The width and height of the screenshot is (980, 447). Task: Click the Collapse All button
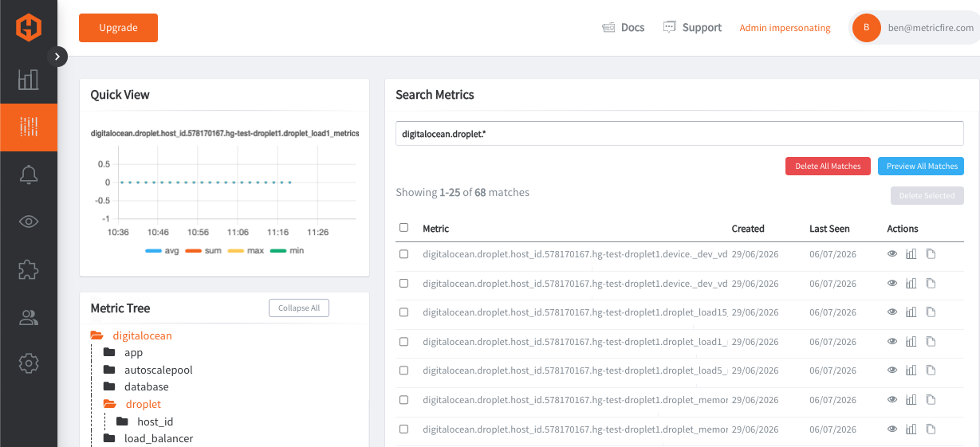pyautogui.click(x=299, y=308)
